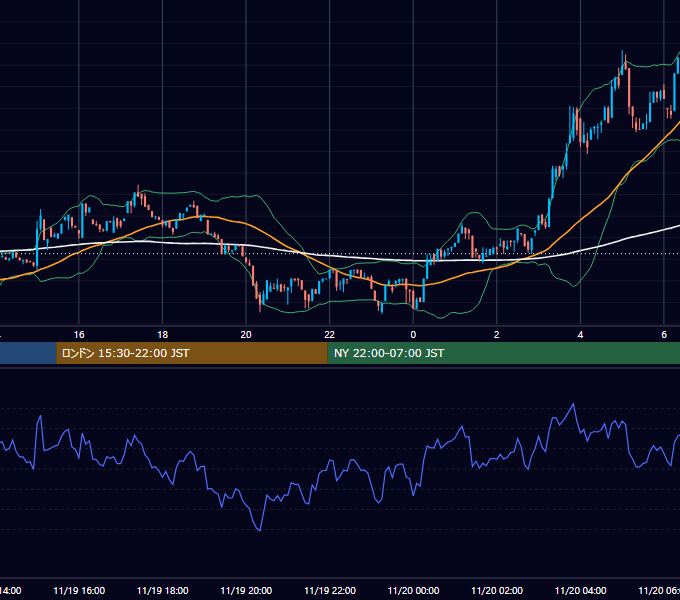This screenshot has width=680, height=600.
Task: Click the hour label 6 on the price chart axis
Action: pos(664,334)
